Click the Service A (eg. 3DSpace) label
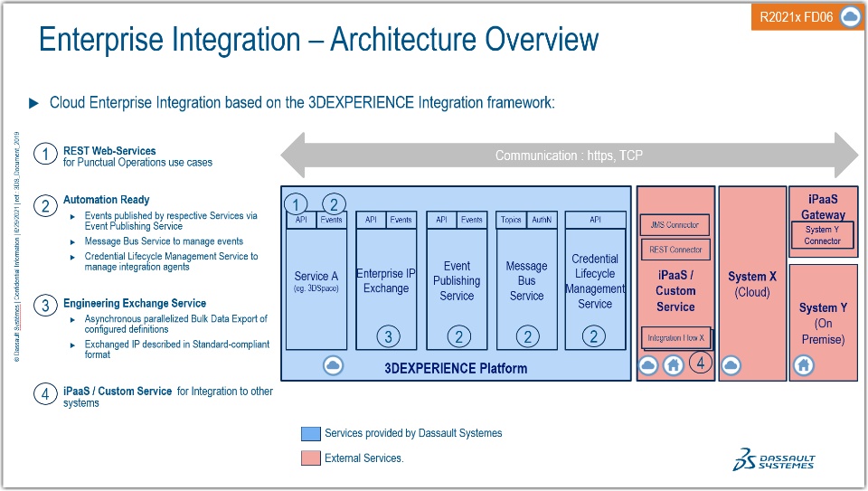 click(x=316, y=280)
